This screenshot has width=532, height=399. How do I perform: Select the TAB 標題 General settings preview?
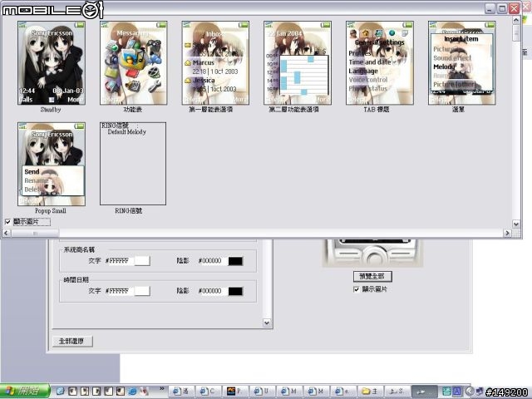point(380,63)
